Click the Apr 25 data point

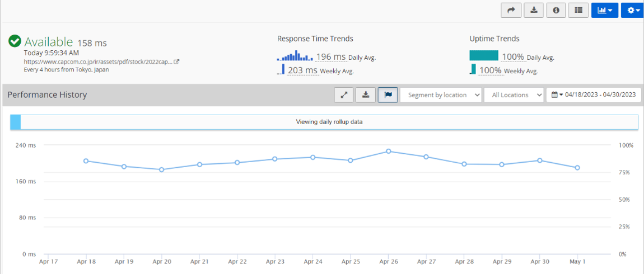[x=351, y=160]
